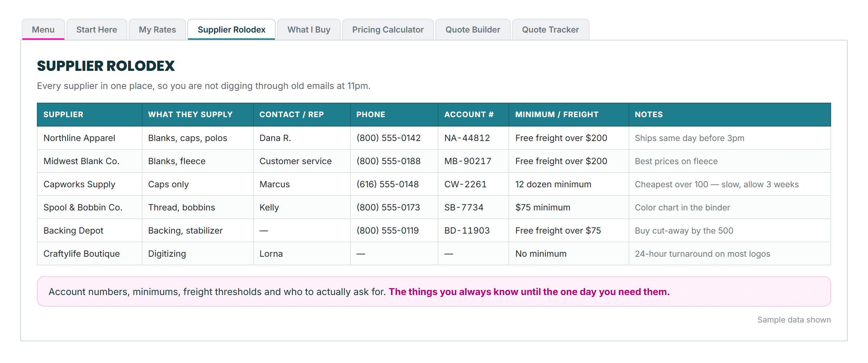
Task: Click the ACCOUNT # column header
Action: (473, 115)
